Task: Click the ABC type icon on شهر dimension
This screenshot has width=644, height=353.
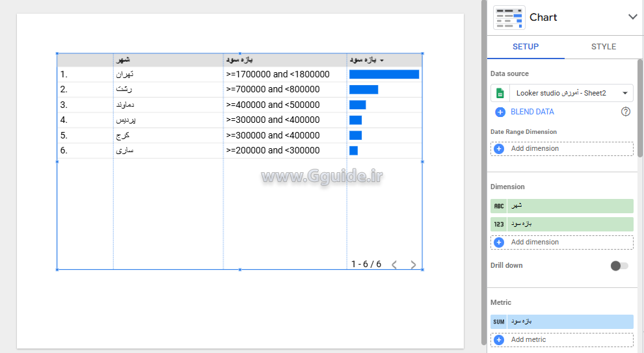Action: point(499,206)
